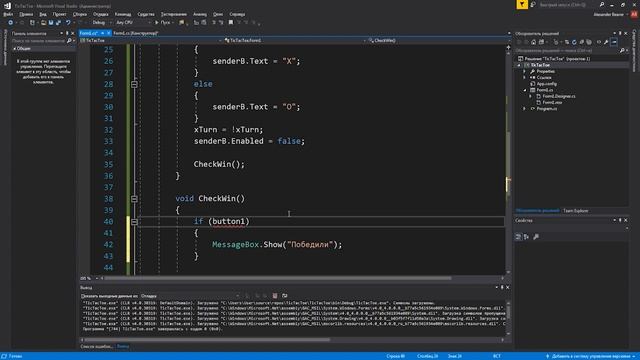Open the Справка menu
640x360 pixels.
(x=237, y=14)
